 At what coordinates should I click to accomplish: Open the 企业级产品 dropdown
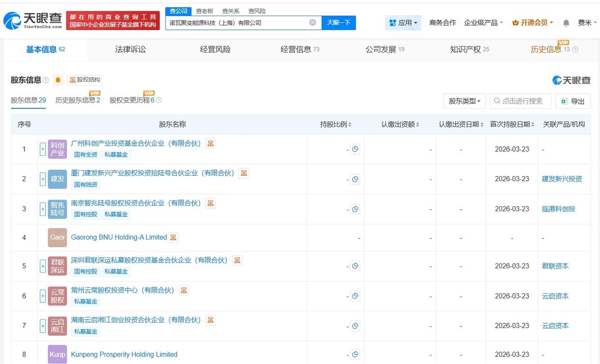(x=483, y=22)
